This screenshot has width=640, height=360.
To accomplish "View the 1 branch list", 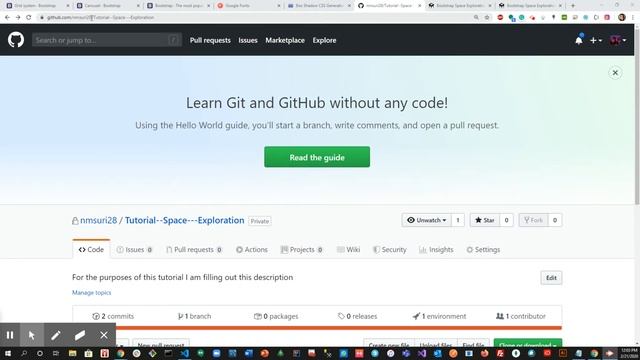I will click(194, 316).
